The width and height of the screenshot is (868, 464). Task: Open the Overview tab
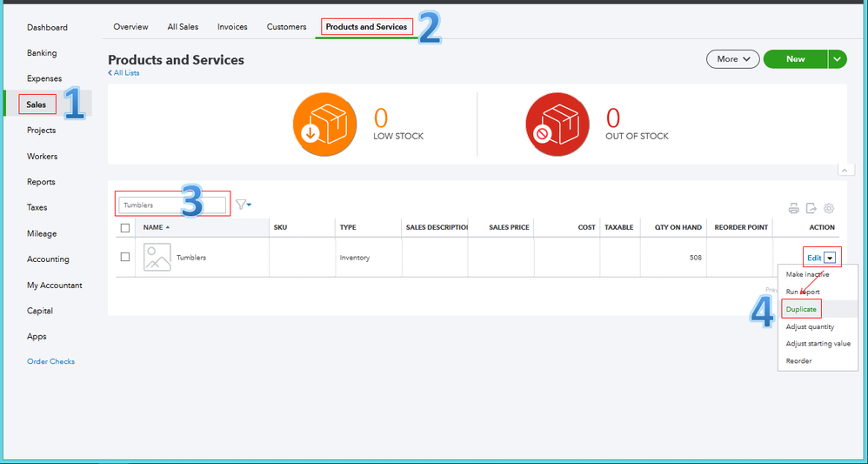[x=130, y=27]
